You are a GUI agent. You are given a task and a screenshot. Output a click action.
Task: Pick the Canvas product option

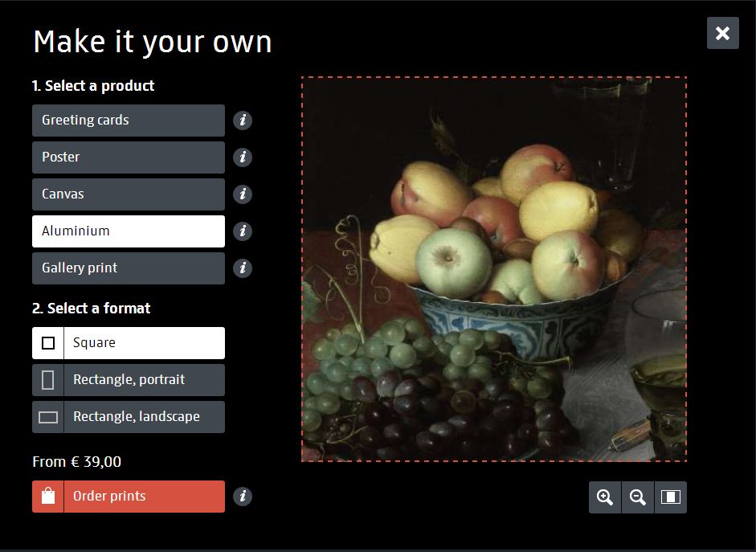[129, 194]
